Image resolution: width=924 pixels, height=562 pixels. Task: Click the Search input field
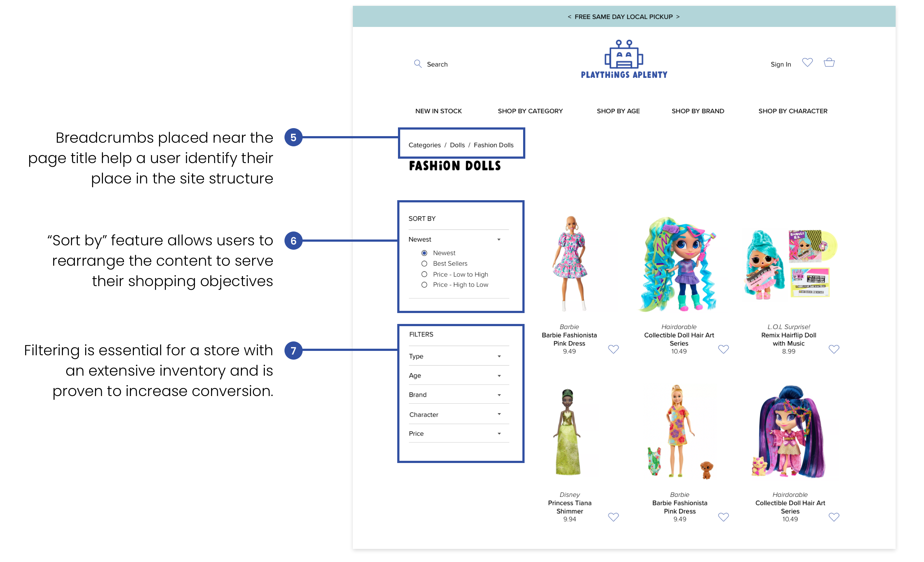click(437, 64)
